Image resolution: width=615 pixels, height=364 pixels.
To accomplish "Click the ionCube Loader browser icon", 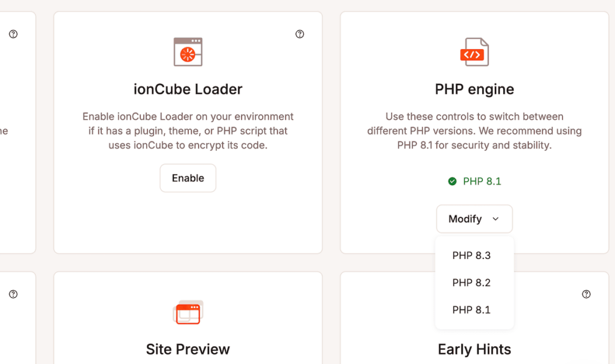I will (188, 52).
